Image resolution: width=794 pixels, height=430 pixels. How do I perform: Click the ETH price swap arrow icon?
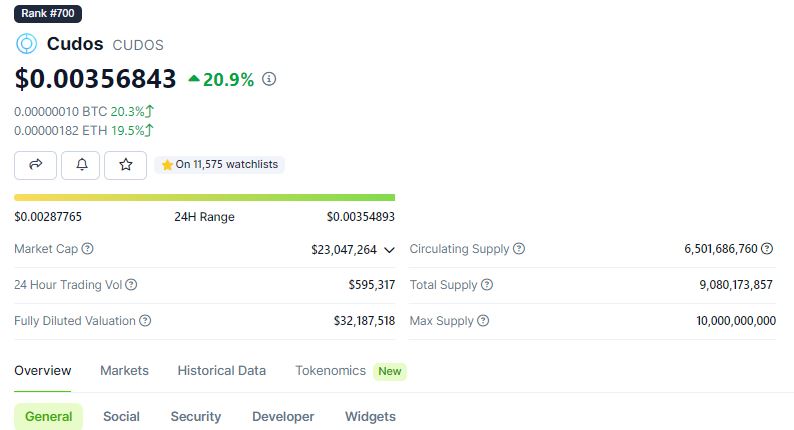coord(149,130)
